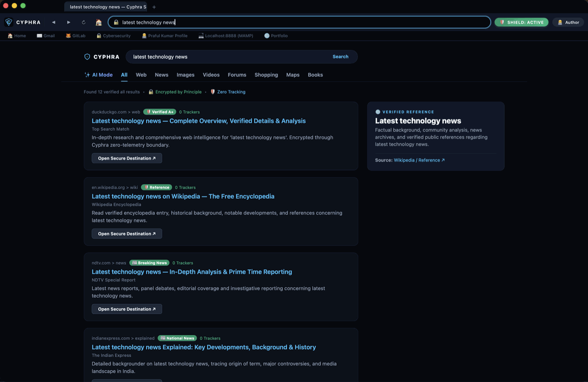The height and width of the screenshot is (382, 588).
Task: Click the Search button
Action: tap(341, 57)
